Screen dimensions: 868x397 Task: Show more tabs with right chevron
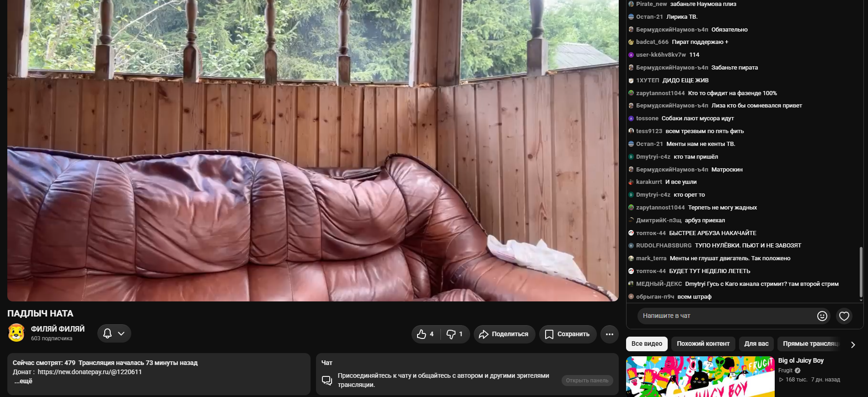[853, 344]
